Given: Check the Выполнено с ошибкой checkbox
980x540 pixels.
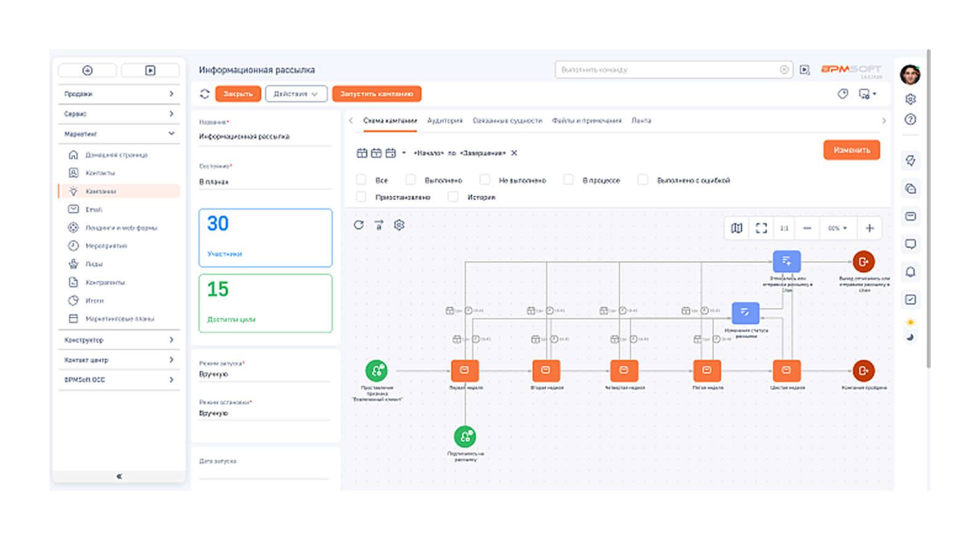Looking at the screenshot, I should pyautogui.click(x=643, y=180).
